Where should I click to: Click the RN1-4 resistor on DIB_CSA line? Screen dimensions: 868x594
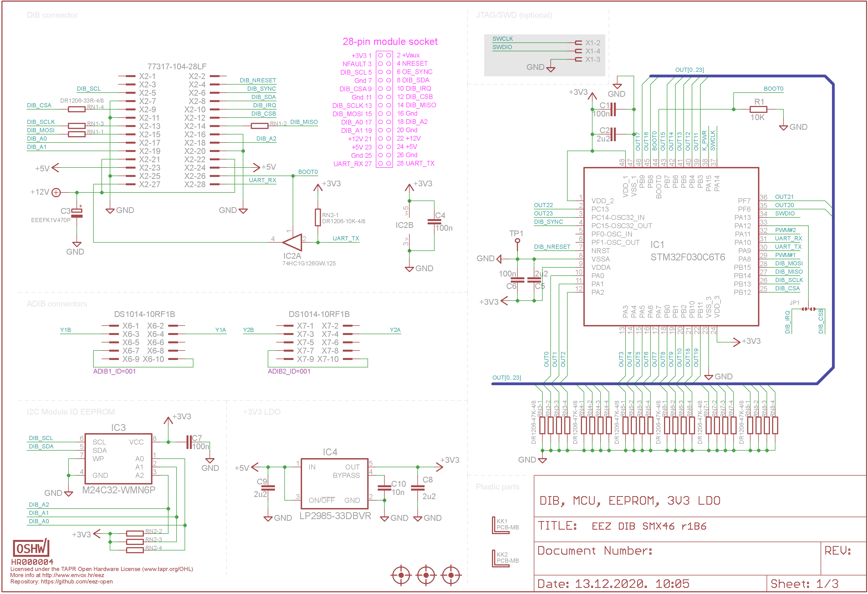[76, 110]
